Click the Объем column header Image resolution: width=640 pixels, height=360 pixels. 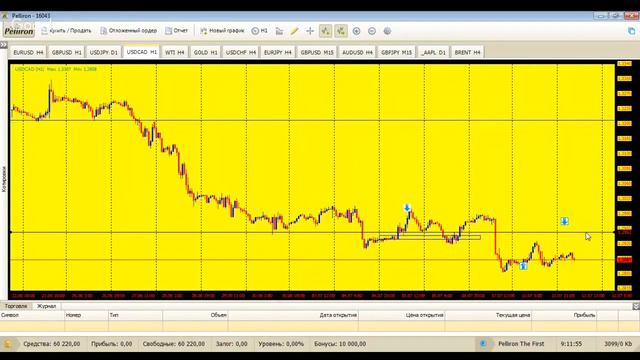(x=195, y=315)
